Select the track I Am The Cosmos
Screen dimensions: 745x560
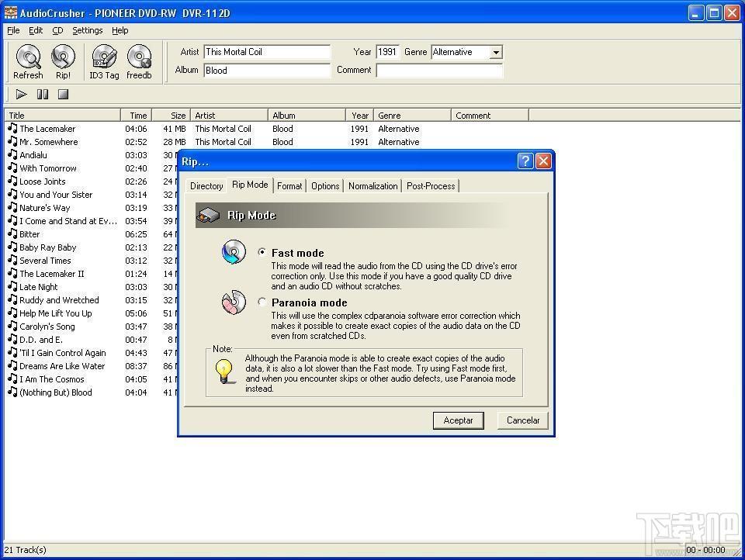point(52,379)
